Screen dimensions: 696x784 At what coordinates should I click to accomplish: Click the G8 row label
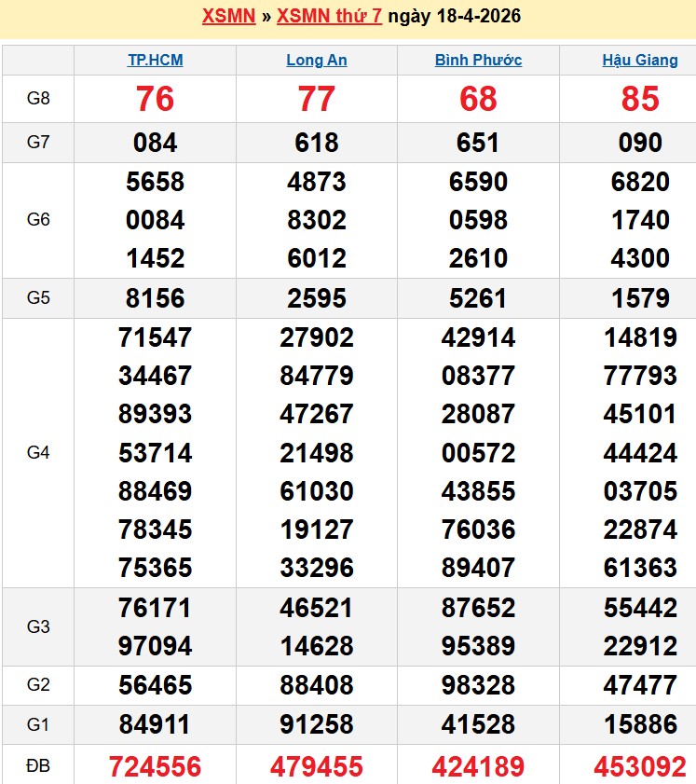[38, 99]
